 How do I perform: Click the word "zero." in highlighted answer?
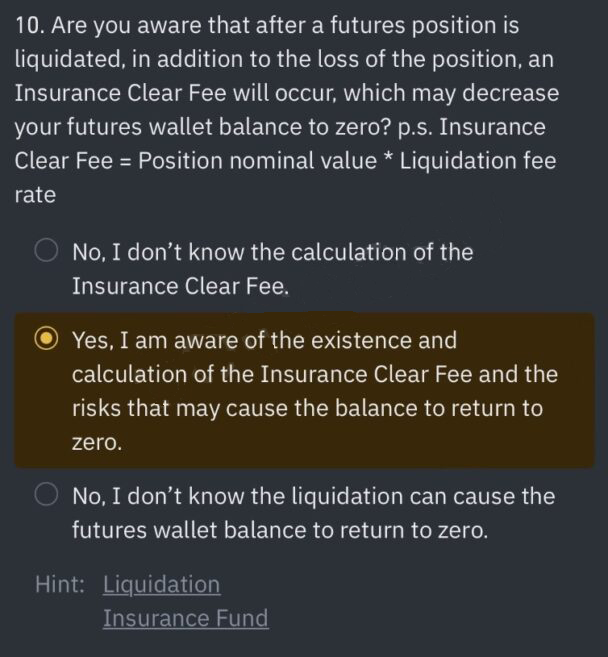[x=97, y=442]
